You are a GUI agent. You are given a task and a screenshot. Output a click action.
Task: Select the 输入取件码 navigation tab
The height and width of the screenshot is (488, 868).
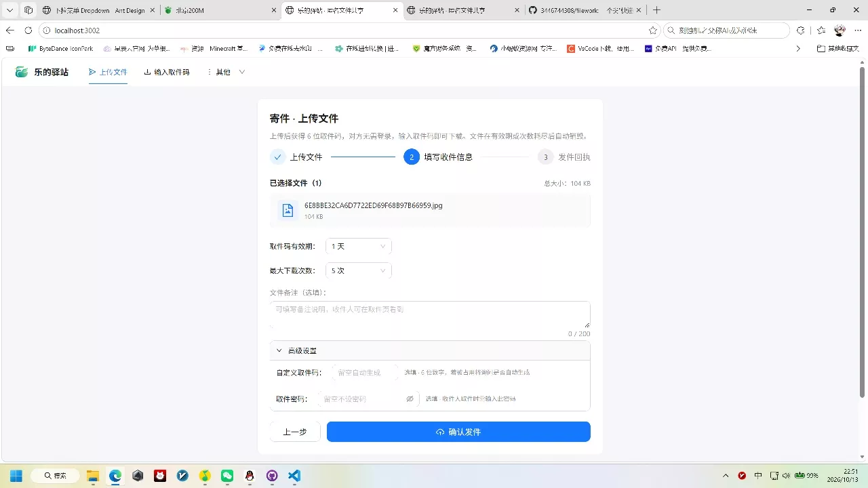[x=167, y=72]
